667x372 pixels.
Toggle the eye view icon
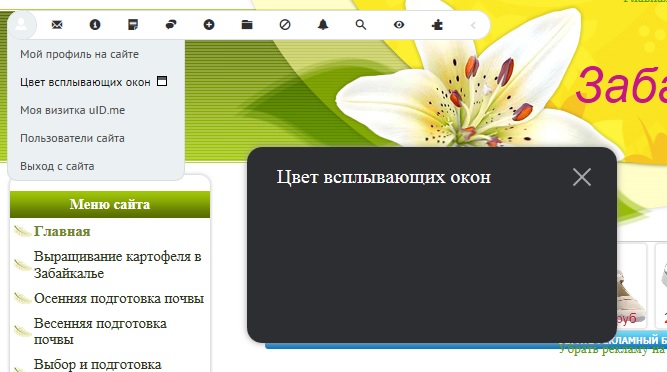pyautogui.click(x=399, y=25)
